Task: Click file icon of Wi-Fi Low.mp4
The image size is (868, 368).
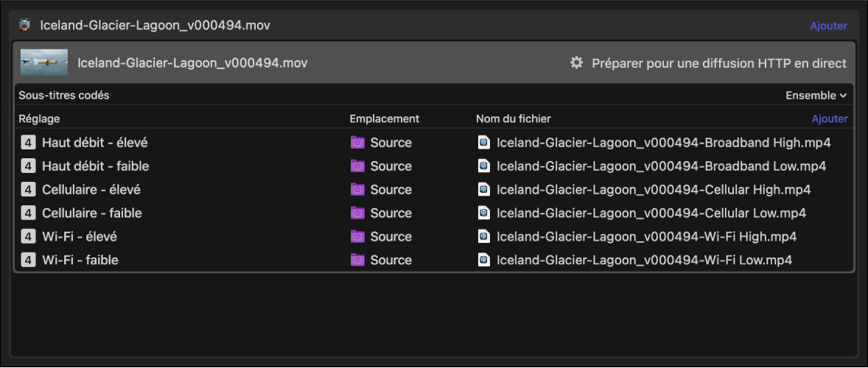Action: pyautogui.click(x=484, y=261)
